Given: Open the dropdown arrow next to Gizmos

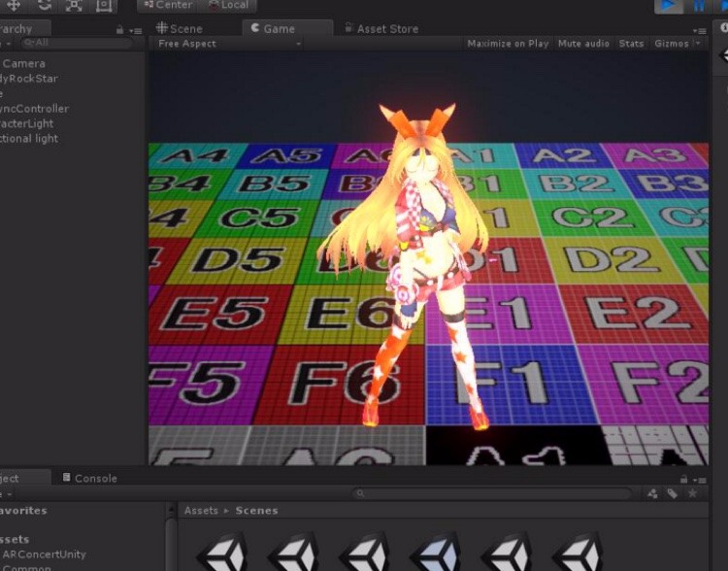Looking at the screenshot, I should [697, 43].
